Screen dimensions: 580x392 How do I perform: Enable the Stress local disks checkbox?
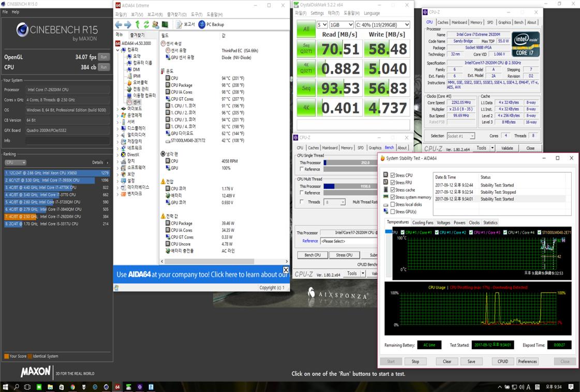point(393,204)
